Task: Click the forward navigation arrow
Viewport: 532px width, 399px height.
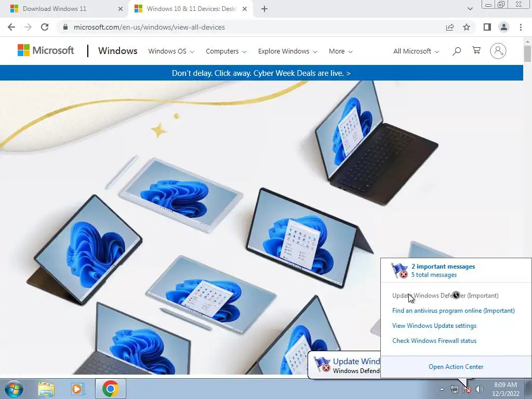Action: point(28,27)
